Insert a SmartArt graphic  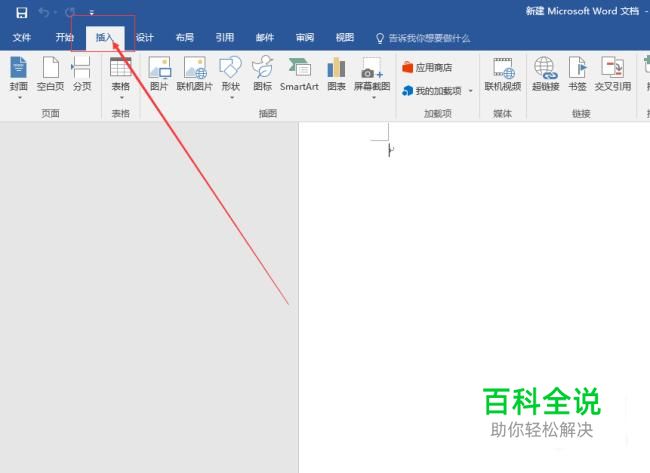299,74
